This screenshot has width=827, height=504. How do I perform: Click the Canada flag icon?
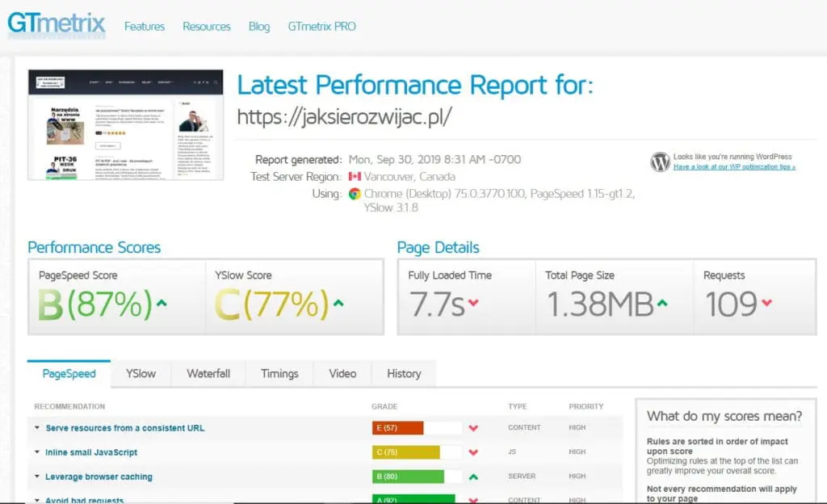click(x=355, y=177)
